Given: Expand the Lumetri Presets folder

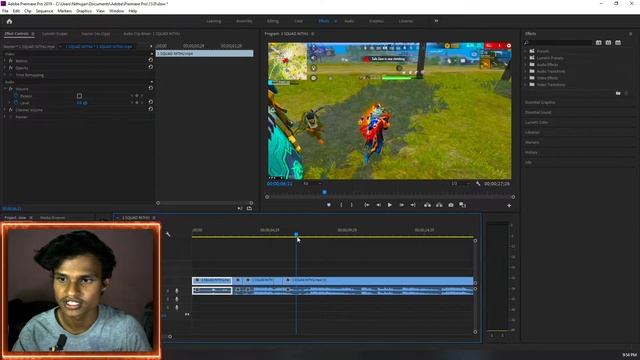Looking at the screenshot, I should [526, 58].
